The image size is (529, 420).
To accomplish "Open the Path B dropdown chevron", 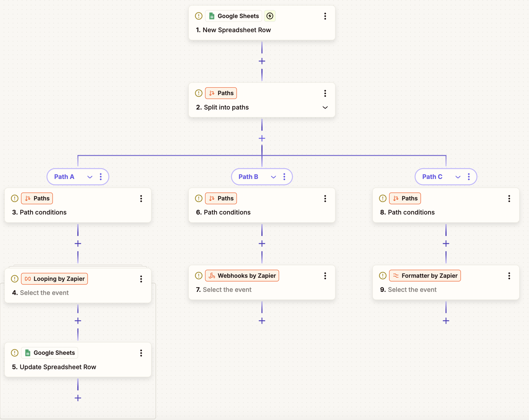I will tap(273, 177).
